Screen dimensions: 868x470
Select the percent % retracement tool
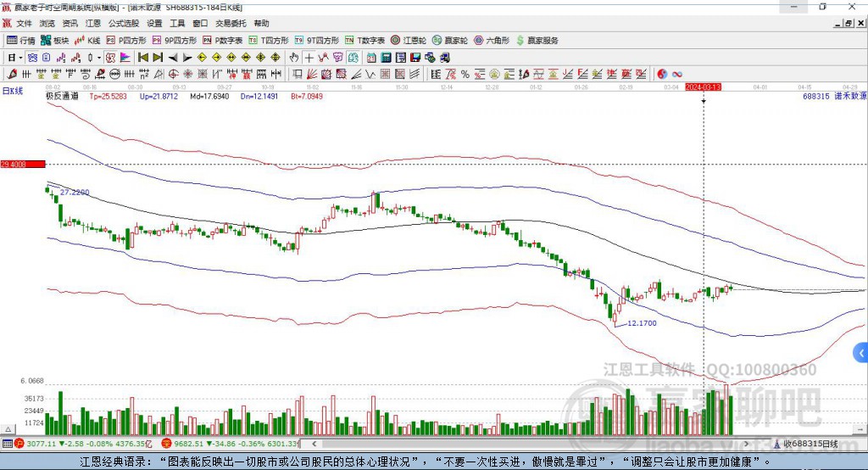tap(465, 75)
